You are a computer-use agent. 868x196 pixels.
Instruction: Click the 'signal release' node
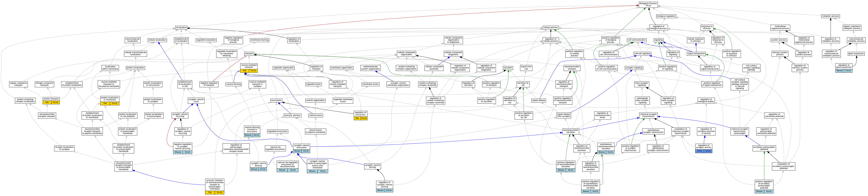539,100
